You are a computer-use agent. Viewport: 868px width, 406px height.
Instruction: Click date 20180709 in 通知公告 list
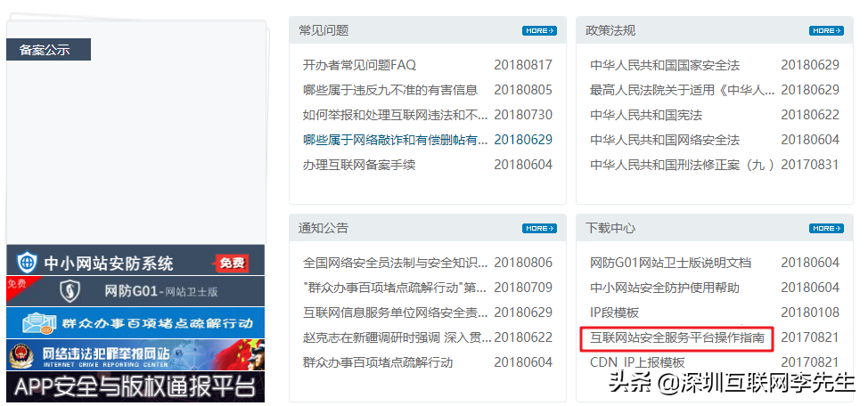click(x=523, y=288)
